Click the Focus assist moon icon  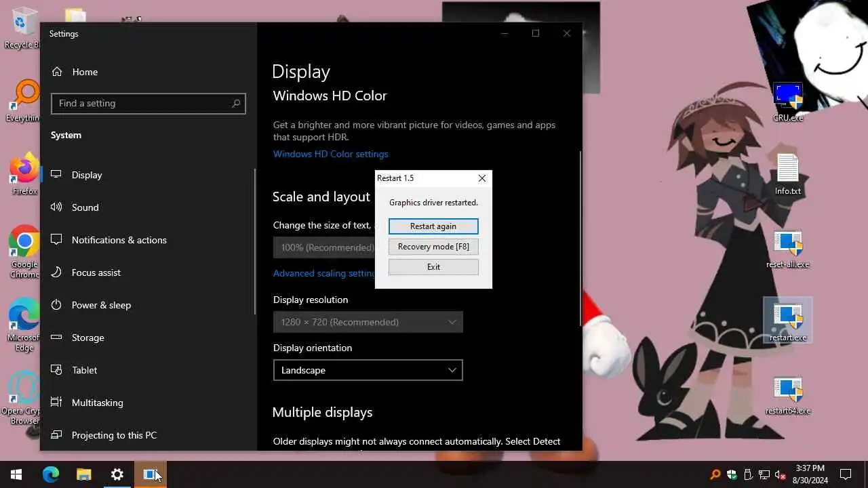point(57,272)
